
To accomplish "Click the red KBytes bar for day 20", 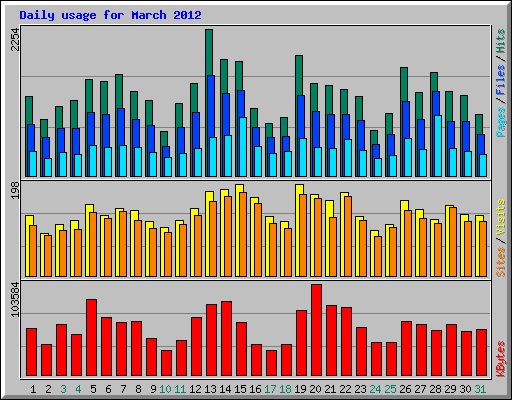I will pyautogui.click(x=316, y=330).
